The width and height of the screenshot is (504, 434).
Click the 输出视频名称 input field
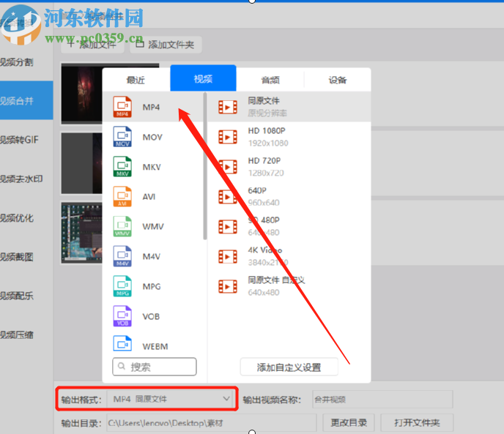(x=382, y=400)
